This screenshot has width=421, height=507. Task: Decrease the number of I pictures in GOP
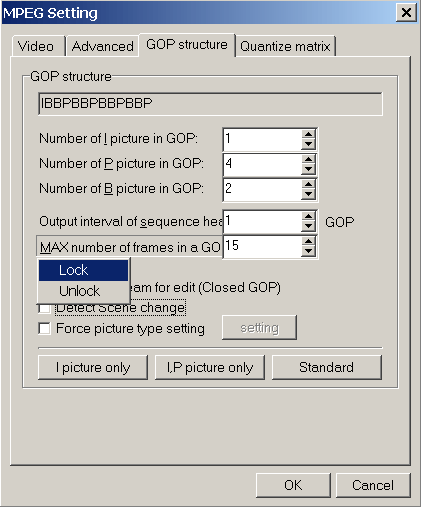pos(308,144)
